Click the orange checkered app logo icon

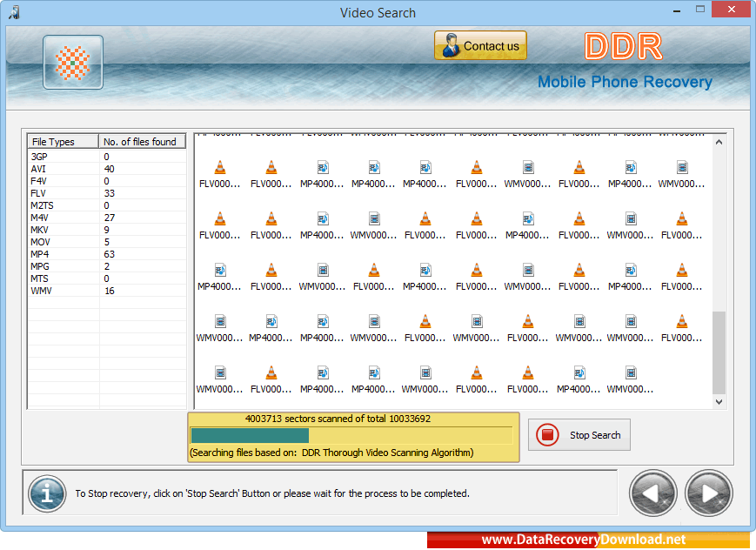[73, 63]
